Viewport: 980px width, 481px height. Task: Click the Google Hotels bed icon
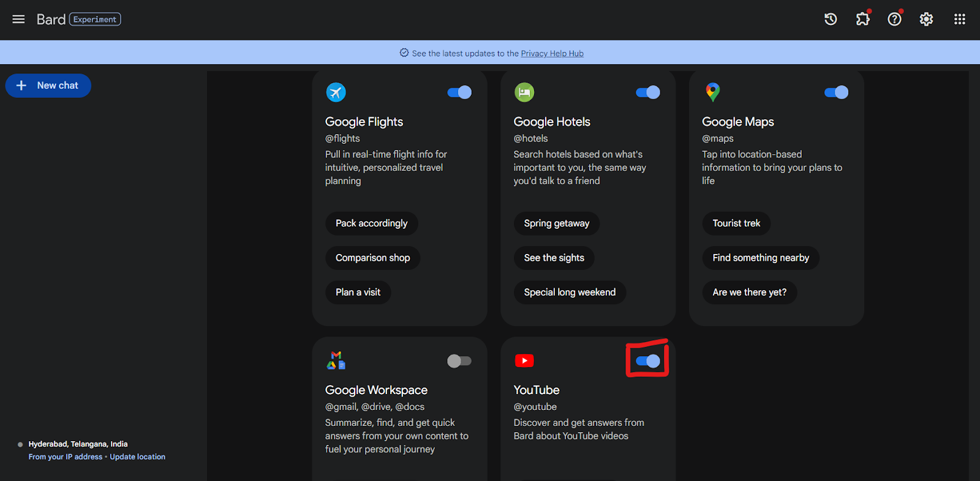click(524, 92)
